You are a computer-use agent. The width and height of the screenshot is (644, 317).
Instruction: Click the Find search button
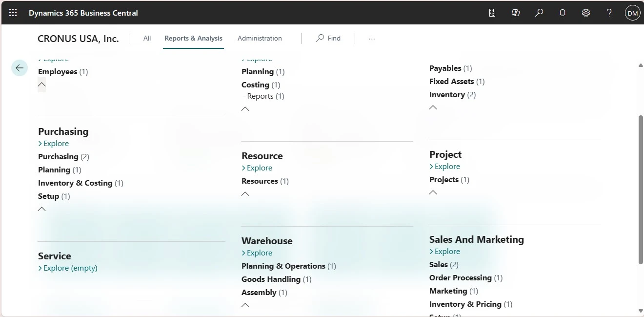(328, 38)
